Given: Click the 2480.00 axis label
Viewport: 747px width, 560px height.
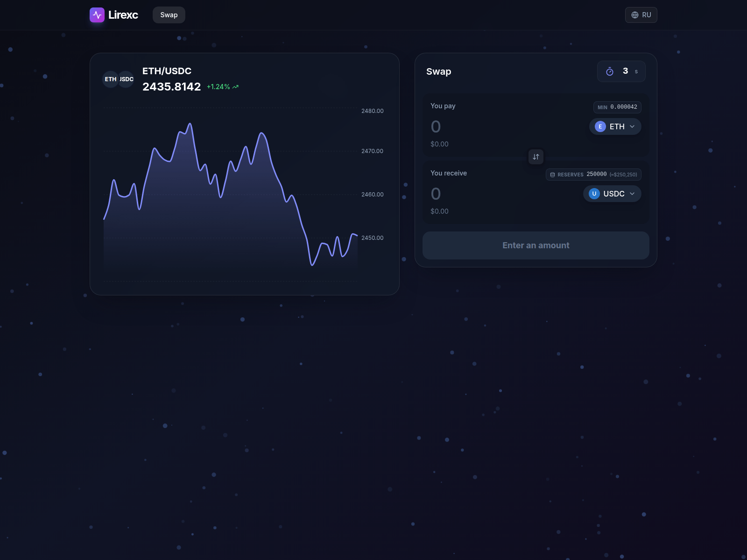Looking at the screenshot, I should click(372, 111).
